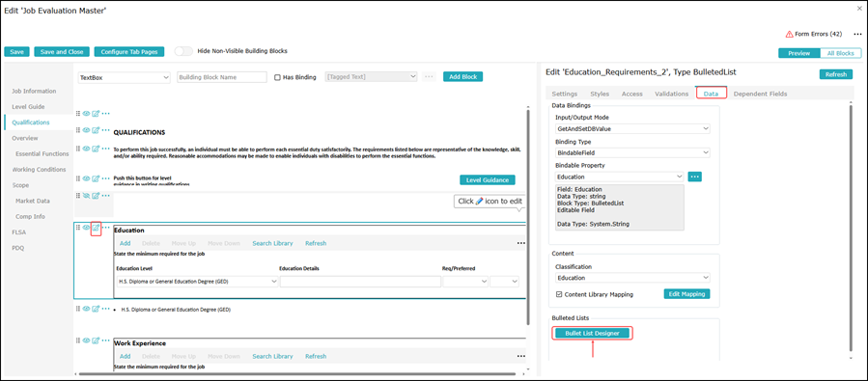Open the Classification dropdown

(632, 278)
